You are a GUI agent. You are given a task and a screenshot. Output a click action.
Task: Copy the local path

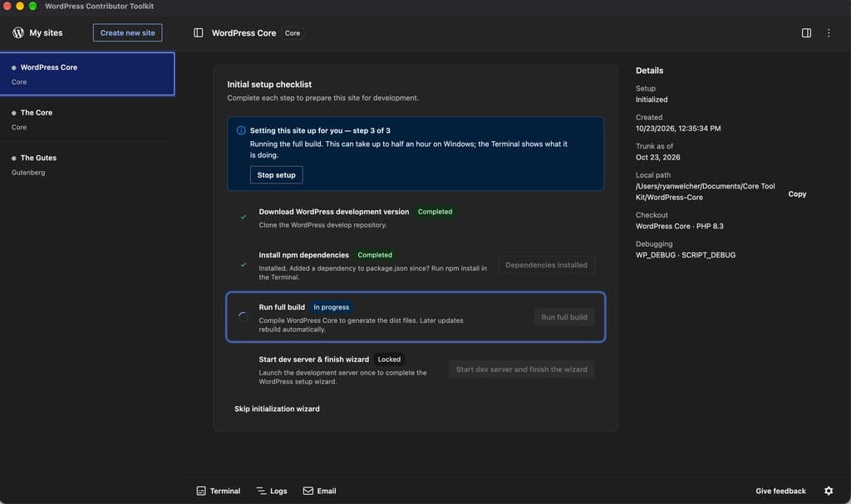coord(797,193)
